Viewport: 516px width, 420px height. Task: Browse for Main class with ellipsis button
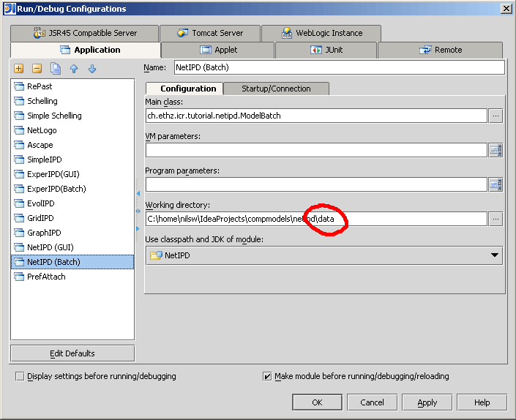pos(496,116)
